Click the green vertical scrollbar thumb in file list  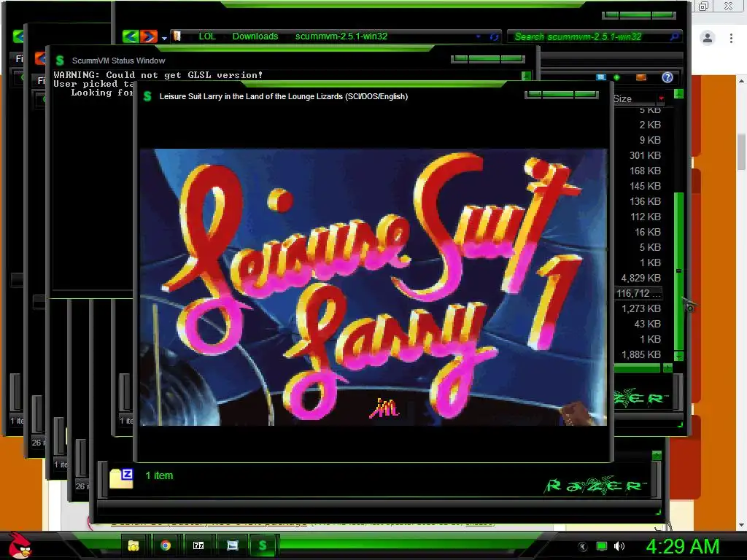point(679,271)
